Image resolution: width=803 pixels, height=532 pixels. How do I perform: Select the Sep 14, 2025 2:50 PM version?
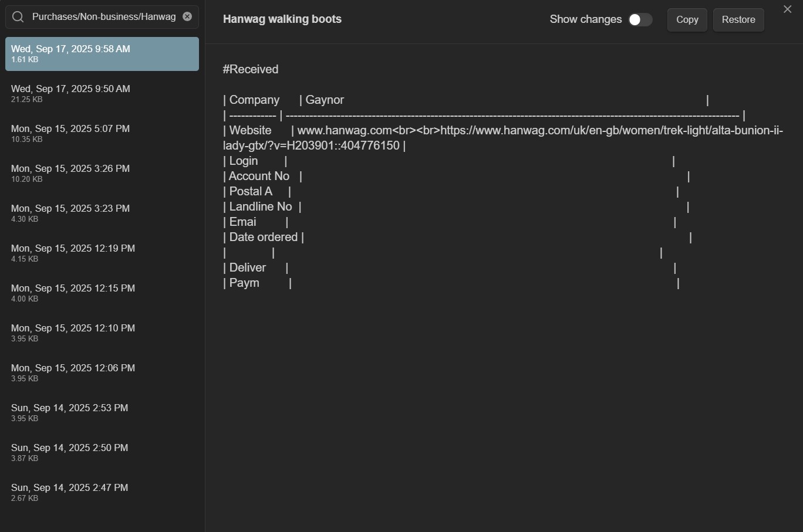102,453
